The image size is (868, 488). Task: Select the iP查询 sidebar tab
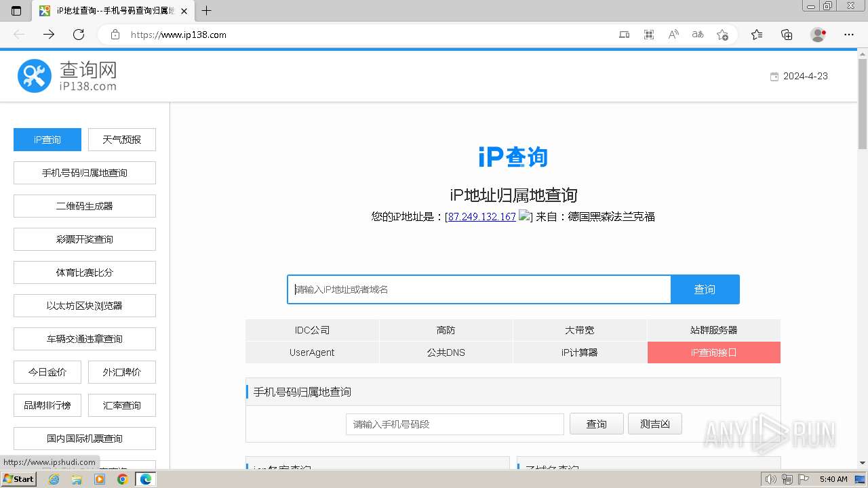coord(47,140)
